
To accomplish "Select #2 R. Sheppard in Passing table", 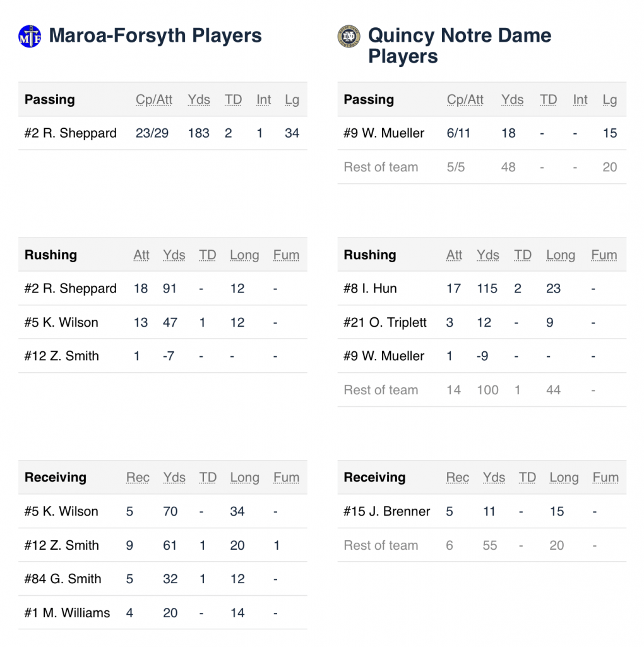I will click(71, 133).
